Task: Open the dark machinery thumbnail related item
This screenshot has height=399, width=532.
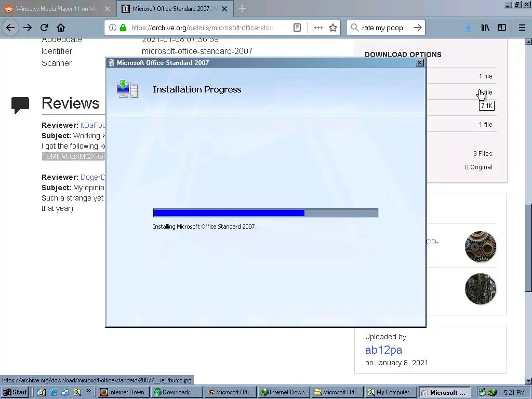Action: pyautogui.click(x=481, y=289)
